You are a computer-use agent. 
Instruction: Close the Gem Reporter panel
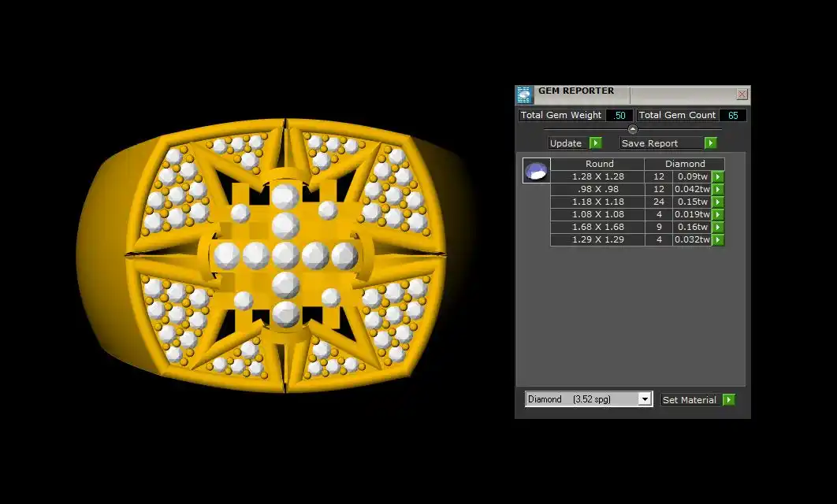tap(742, 94)
